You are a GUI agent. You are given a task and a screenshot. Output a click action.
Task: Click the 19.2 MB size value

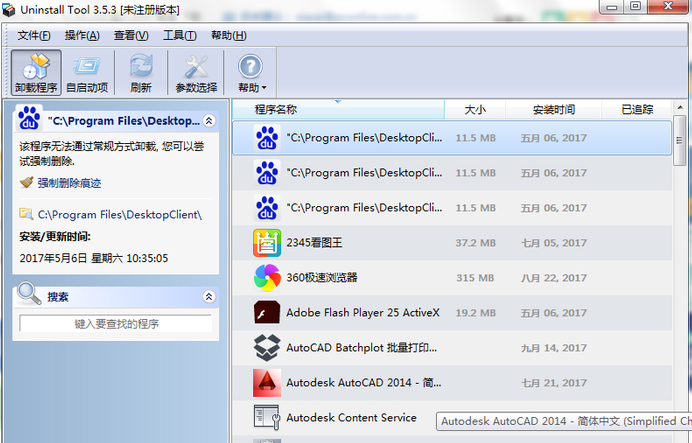(x=475, y=312)
